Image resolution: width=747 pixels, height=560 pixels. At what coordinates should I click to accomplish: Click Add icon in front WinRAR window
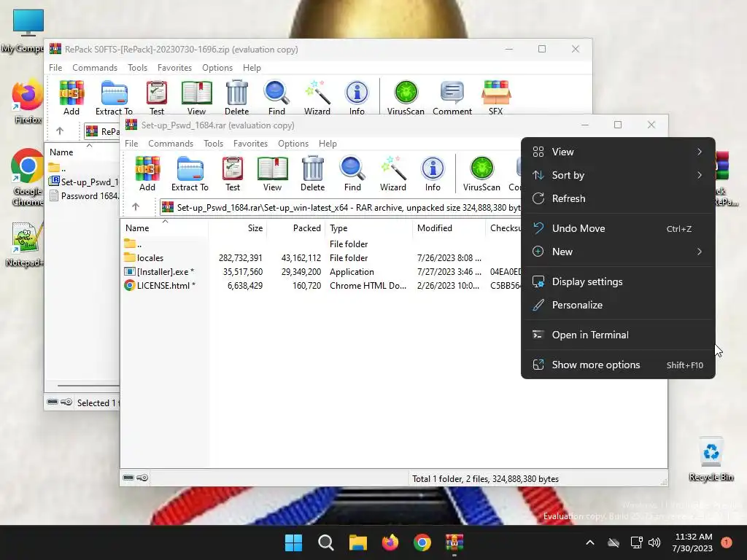coord(147,174)
